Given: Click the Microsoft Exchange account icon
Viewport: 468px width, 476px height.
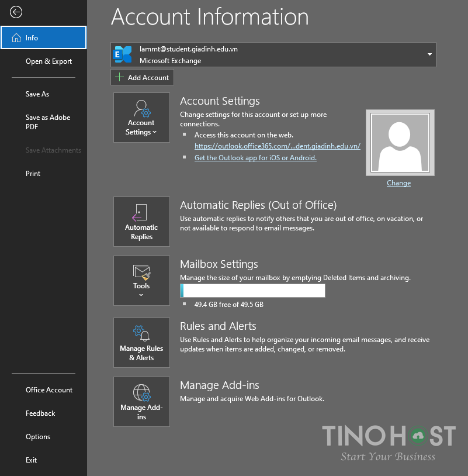Looking at the screenshot, I should [x=122, y=54].
